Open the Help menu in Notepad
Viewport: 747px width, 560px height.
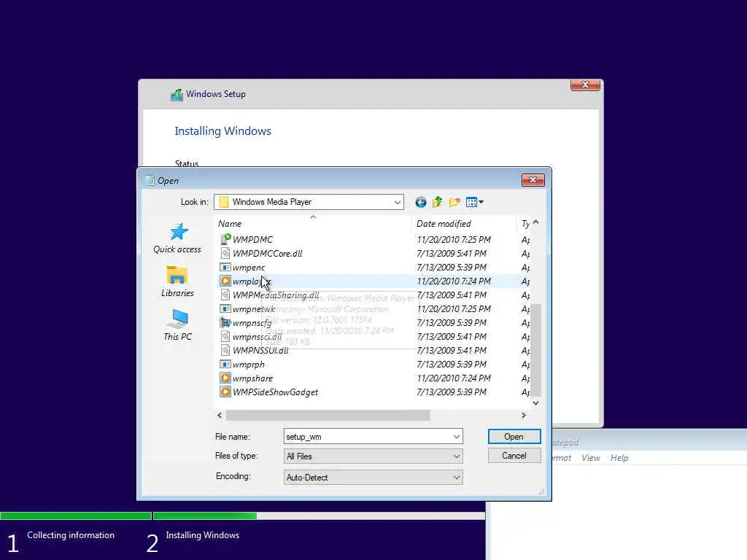(x=619, y=458)
